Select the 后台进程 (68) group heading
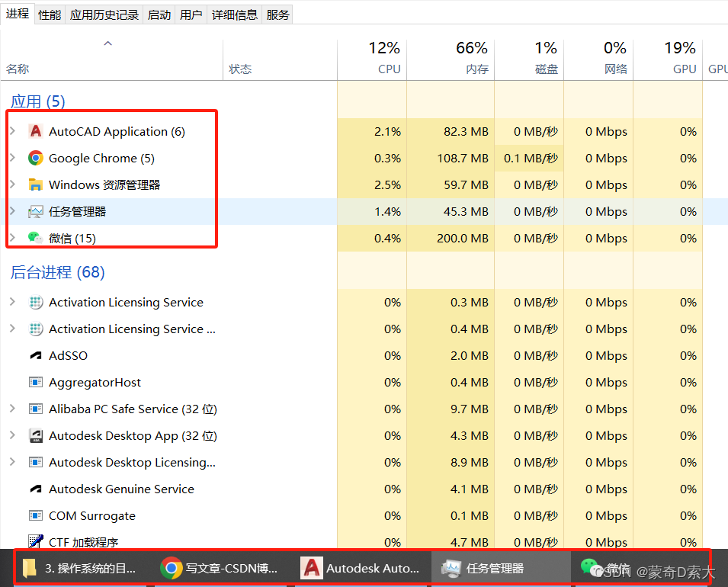This screenshot has width=728, height=587. coord(58,272)
